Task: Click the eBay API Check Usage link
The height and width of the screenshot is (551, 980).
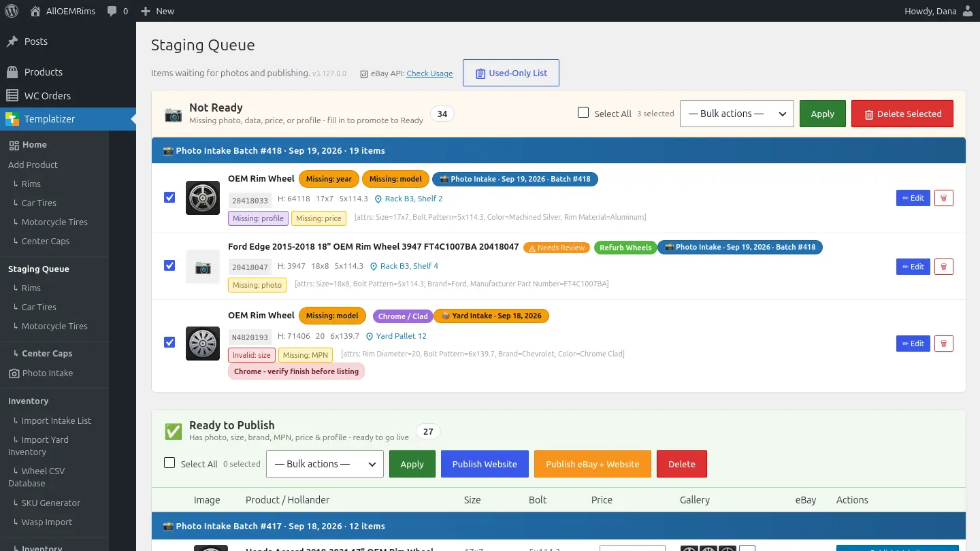Action: coord(429,73)
